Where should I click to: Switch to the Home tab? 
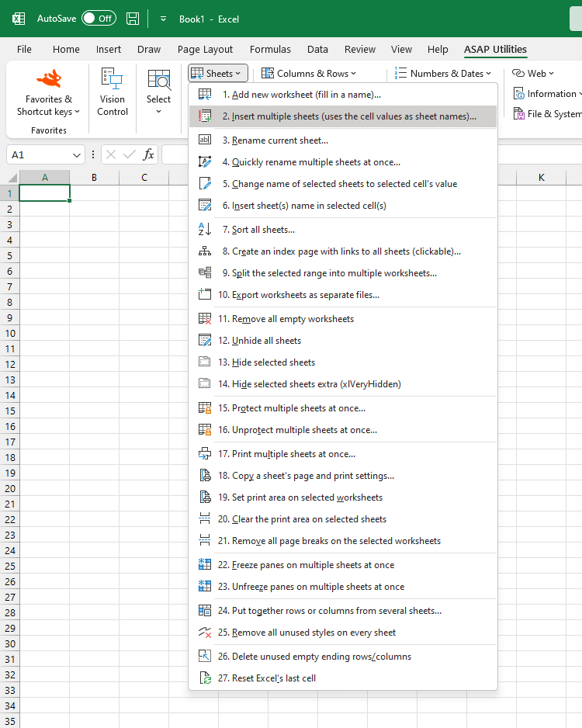[66, 49]
